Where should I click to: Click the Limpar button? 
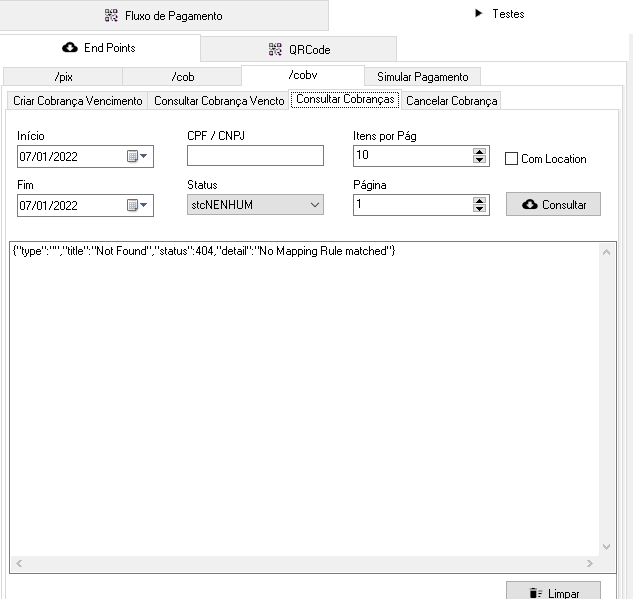(553, 591)
